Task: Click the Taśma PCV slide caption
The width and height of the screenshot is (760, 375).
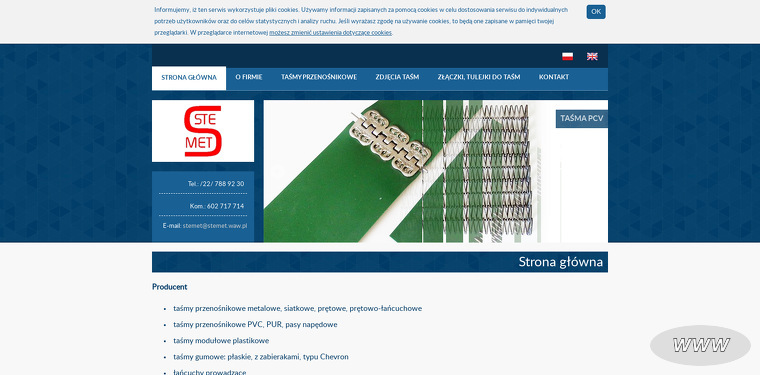Action: click(582, 118)
